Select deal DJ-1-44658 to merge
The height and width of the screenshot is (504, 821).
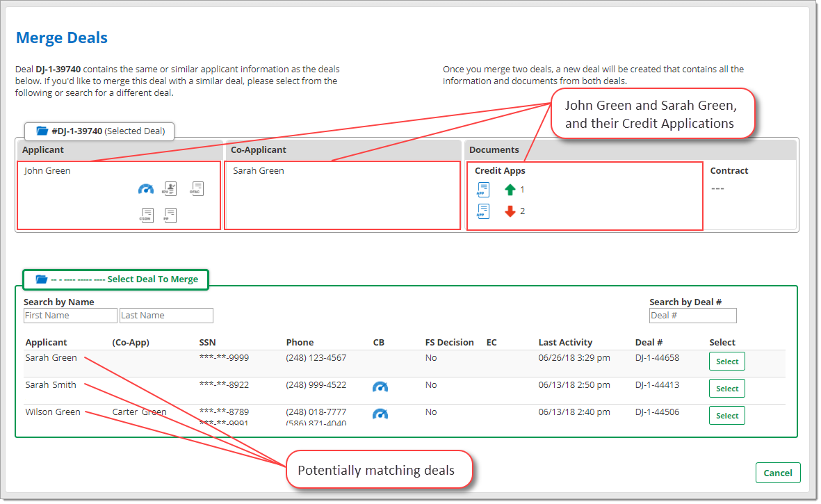[726, 361]
